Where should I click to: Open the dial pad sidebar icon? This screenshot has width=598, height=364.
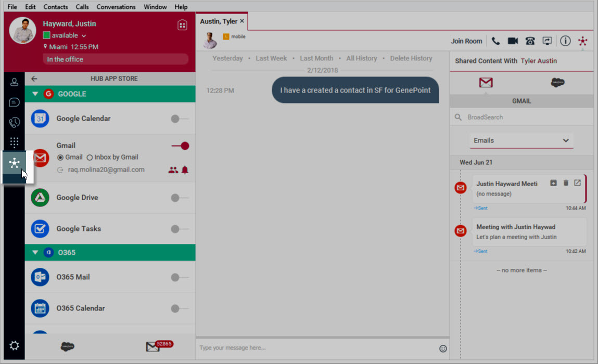click(14, 142)
